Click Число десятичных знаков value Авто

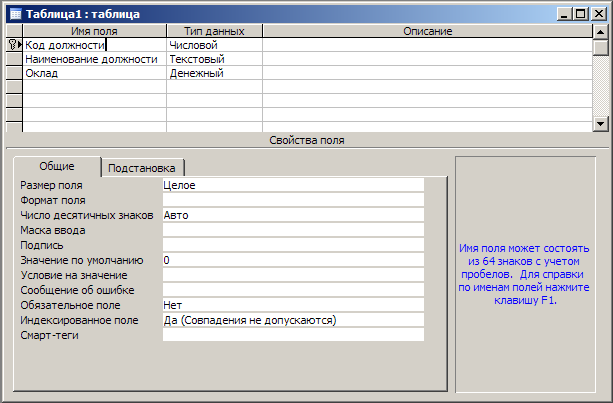click(293, 215)
